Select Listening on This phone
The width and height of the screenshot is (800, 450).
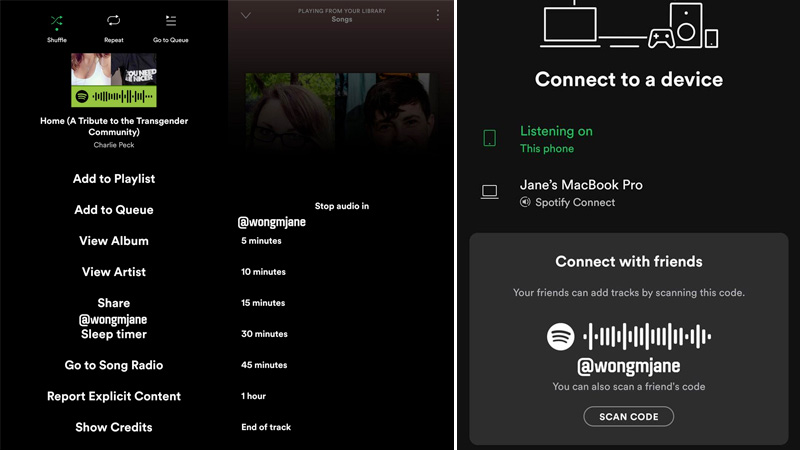click(556, 139)
